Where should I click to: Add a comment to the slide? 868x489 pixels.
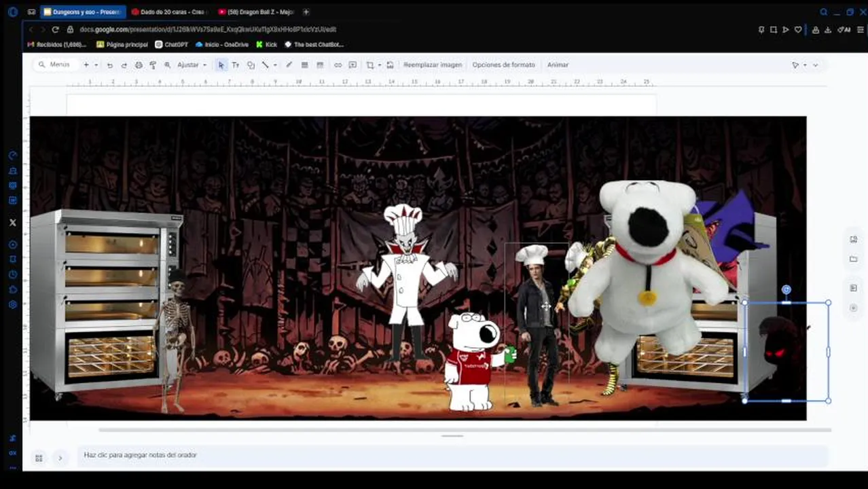pos(352,65)
